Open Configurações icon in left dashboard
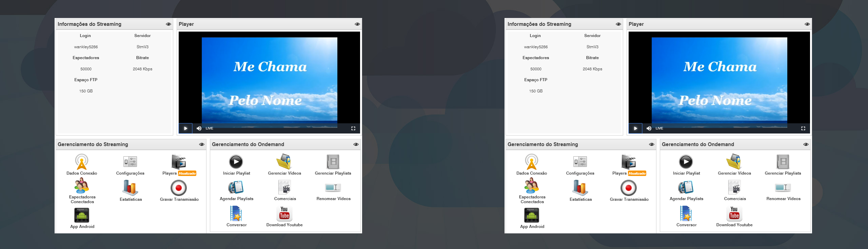The image size is (868, 249). point(130,162)
